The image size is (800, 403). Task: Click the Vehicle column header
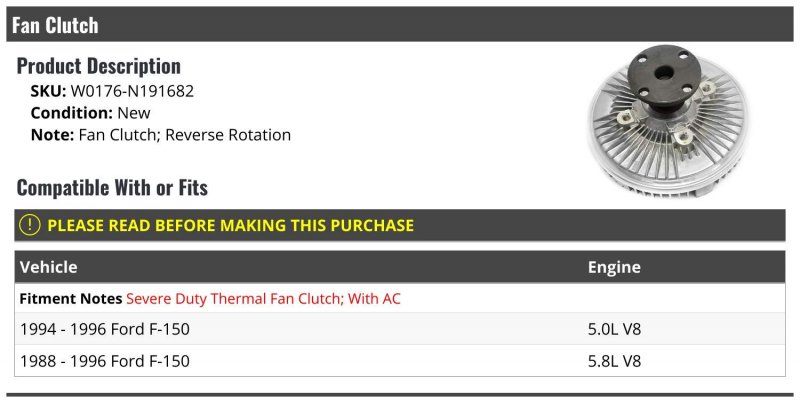coord(49,268)
